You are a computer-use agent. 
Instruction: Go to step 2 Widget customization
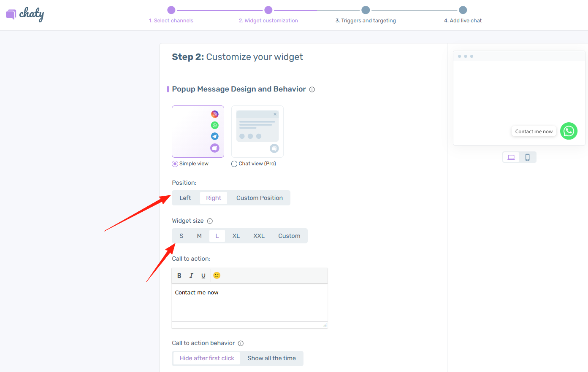click(268, 21)
